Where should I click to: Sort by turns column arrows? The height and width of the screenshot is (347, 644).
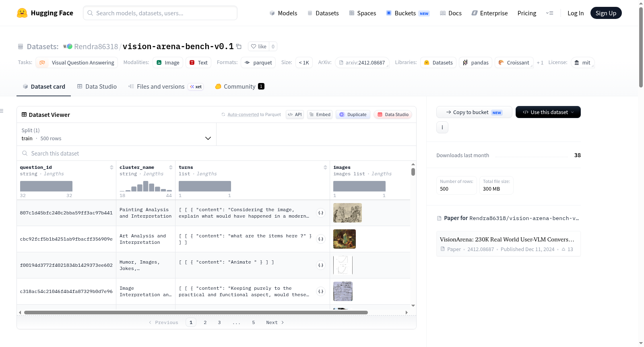click(x=325, y=167)
